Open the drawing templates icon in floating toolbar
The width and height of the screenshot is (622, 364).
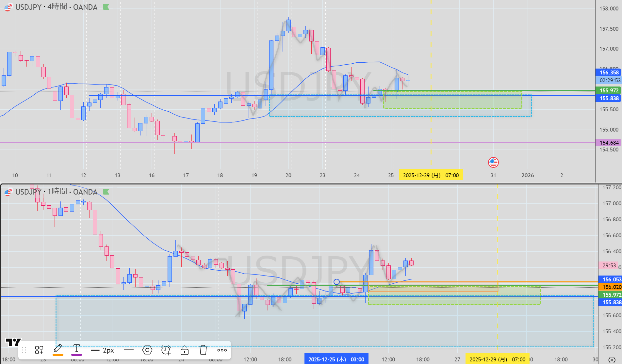39,350
